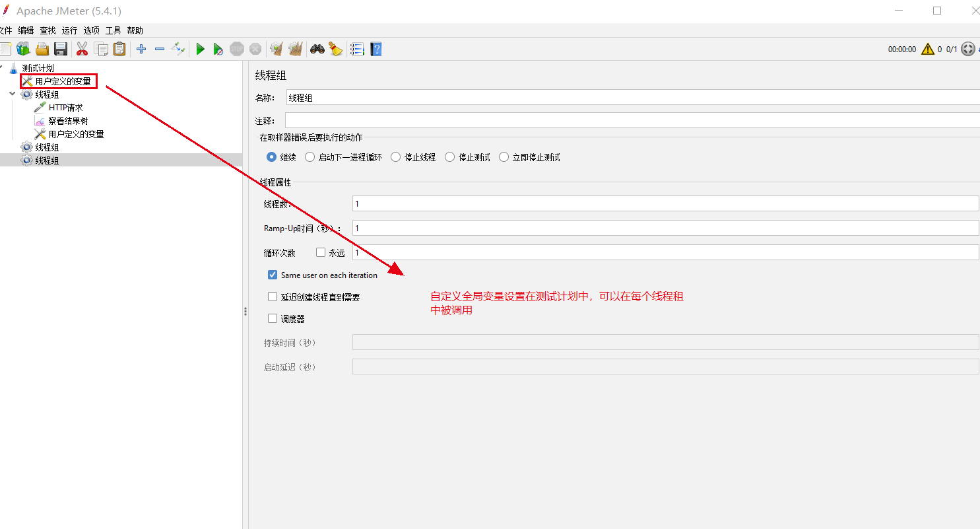This screenshot has width=980, height=529.
Task: Select 立即停止测试 radio option
Action: 504,157
